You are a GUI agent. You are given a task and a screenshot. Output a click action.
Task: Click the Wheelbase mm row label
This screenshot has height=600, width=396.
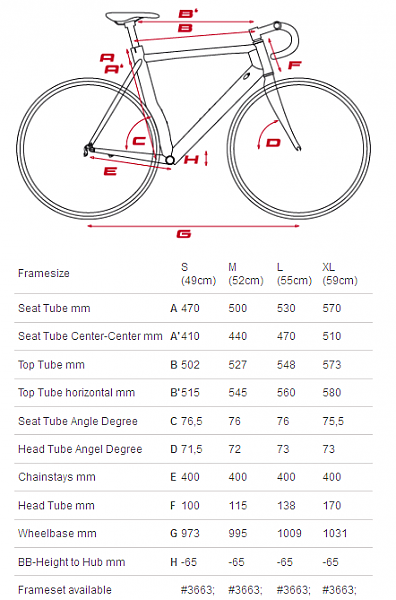click(x=57, y=533)
